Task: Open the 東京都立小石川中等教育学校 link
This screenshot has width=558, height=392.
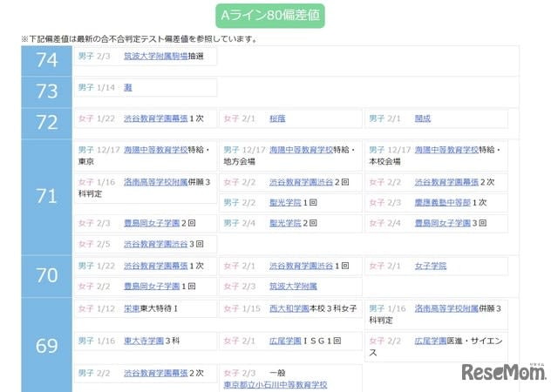Action: (276, 385)
